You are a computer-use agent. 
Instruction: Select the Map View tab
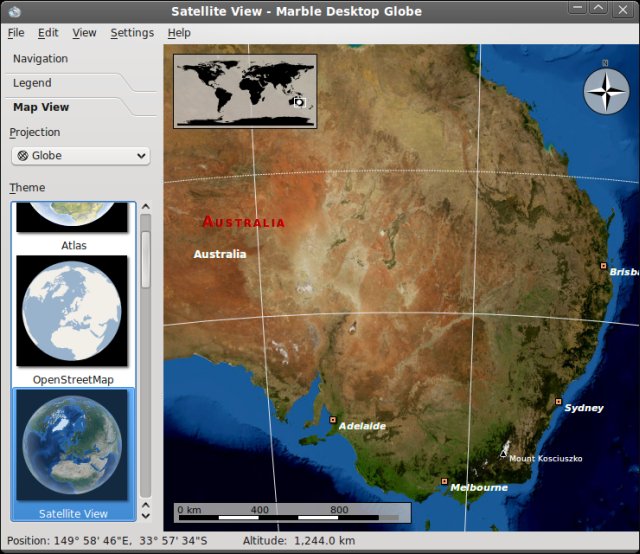(41, 107)
